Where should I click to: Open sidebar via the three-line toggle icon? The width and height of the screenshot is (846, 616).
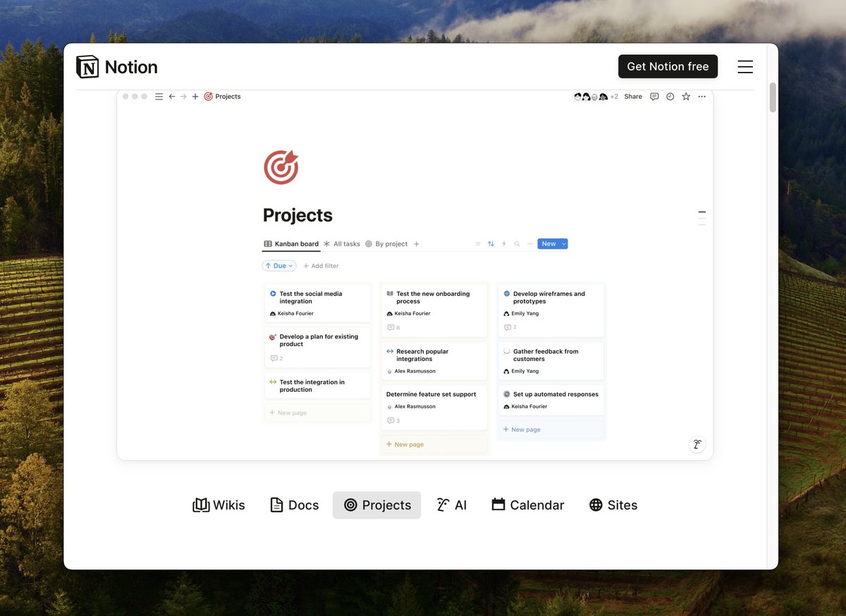[159, 97]
